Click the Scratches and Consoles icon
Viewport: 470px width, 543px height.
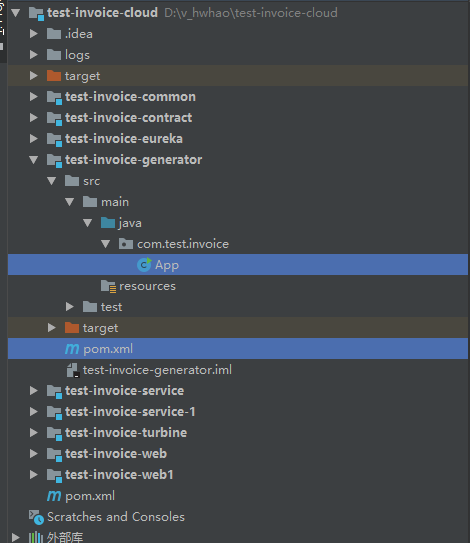click(x=36, y=517)
